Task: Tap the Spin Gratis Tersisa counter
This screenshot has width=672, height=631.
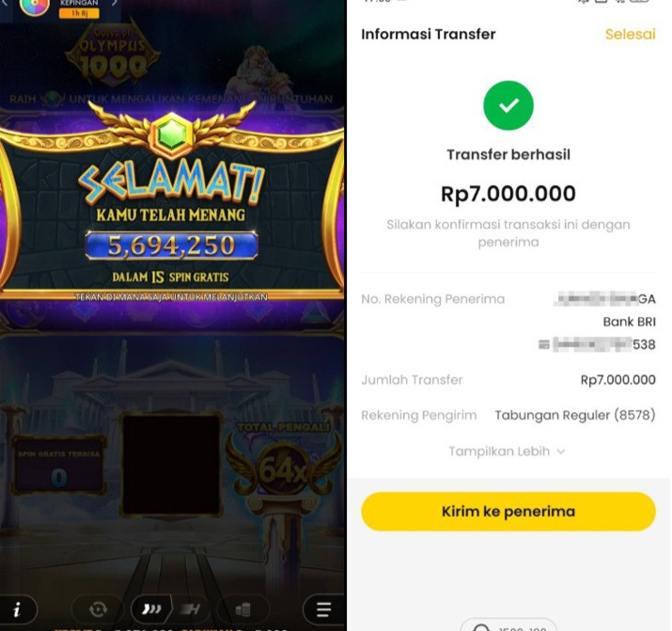Action: pyautogui.click(x=59, y=465)
